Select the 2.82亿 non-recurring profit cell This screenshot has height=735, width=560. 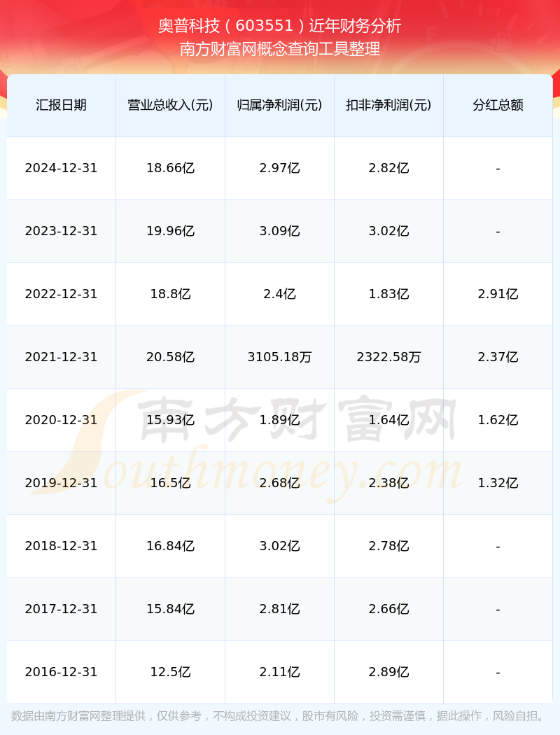click(x=388, y=168)
